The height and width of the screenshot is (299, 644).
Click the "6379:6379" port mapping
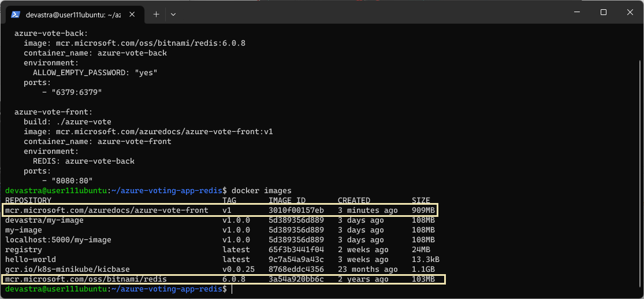point(76,93)
